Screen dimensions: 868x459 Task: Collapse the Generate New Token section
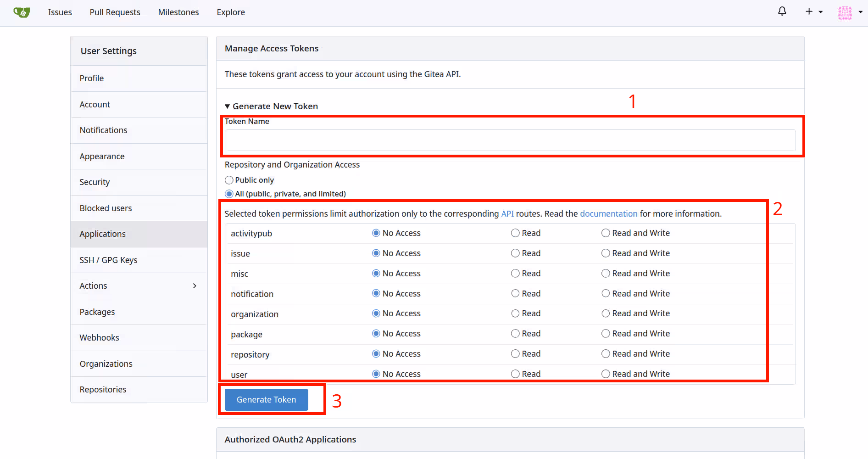point(271,106)
